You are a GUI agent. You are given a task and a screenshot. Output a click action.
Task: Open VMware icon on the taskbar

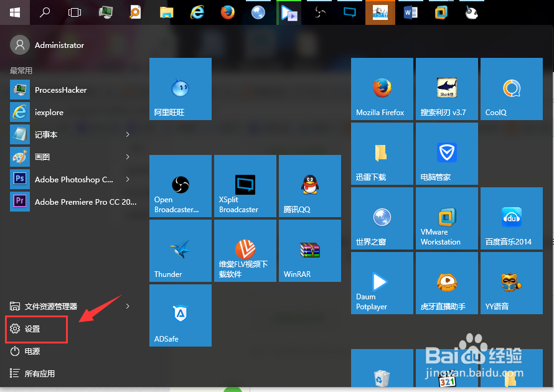[x=441, y=12]
